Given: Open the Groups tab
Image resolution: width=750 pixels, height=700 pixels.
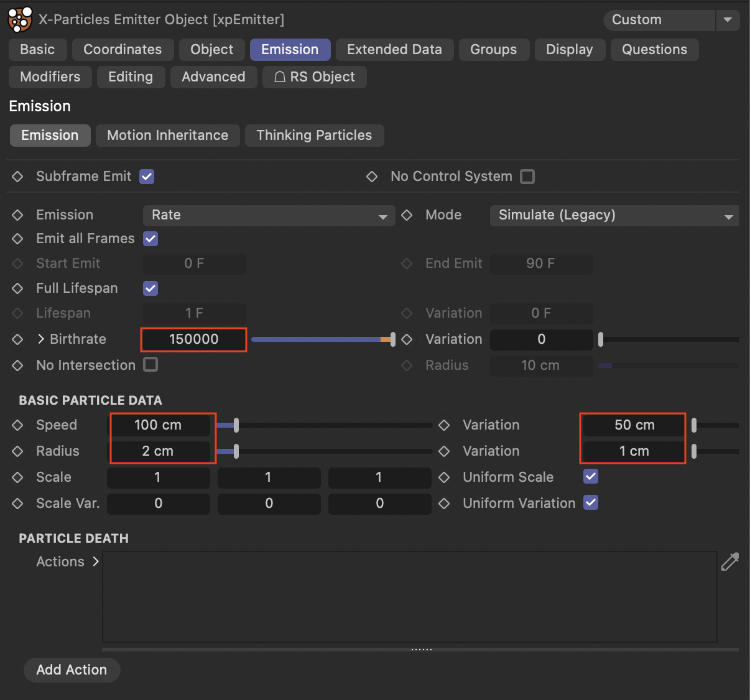Looking at the screenshot, I should click(x=494, y=50).
